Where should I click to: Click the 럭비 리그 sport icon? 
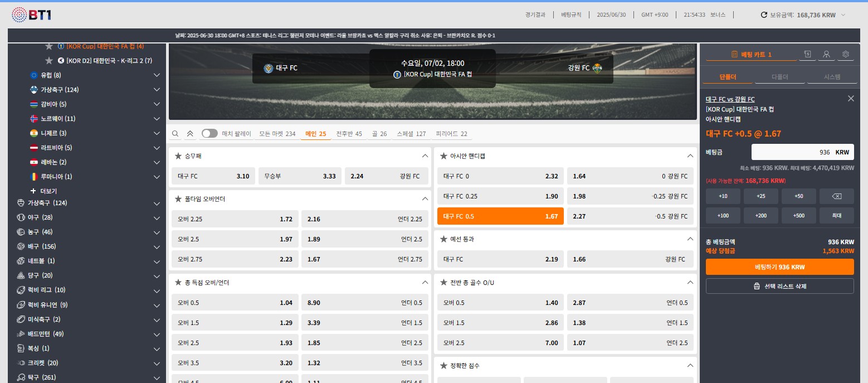coord(21,290)
